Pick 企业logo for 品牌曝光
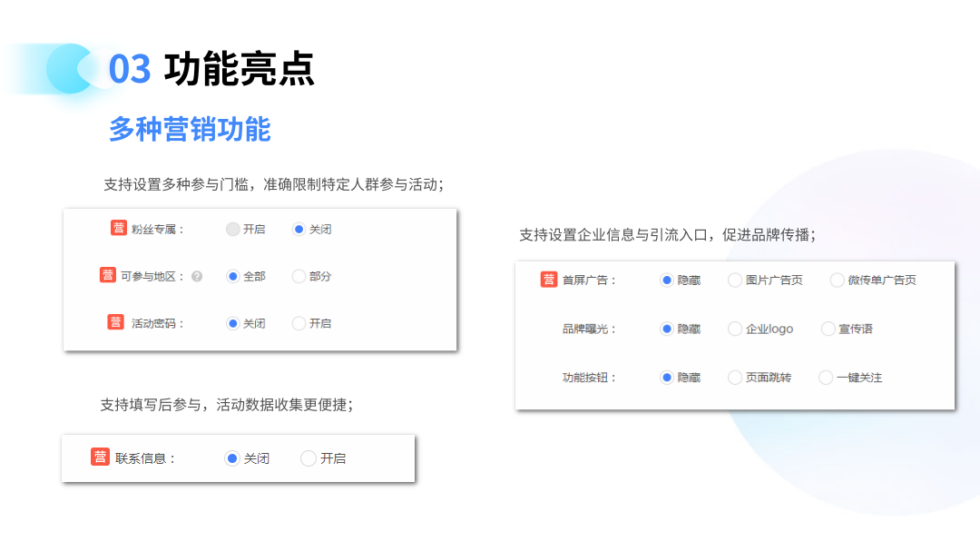Screen dimensions: 980x551 click(x=735, y=329)
